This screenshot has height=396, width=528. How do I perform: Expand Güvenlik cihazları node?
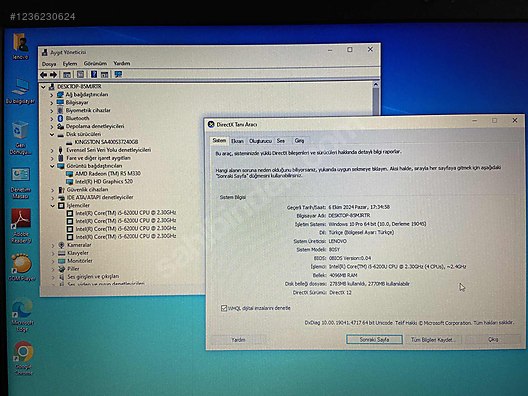pos(53,190)
